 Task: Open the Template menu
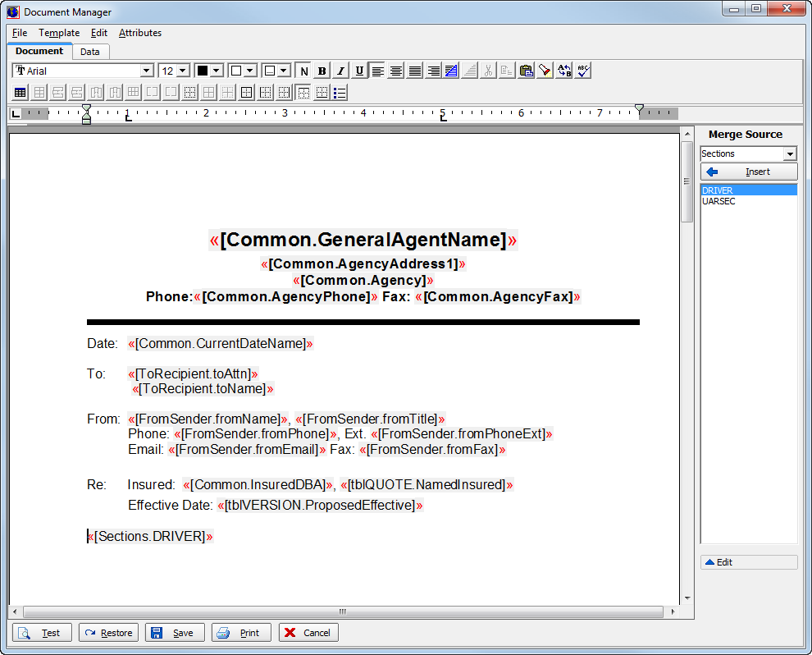coord(59,33)
